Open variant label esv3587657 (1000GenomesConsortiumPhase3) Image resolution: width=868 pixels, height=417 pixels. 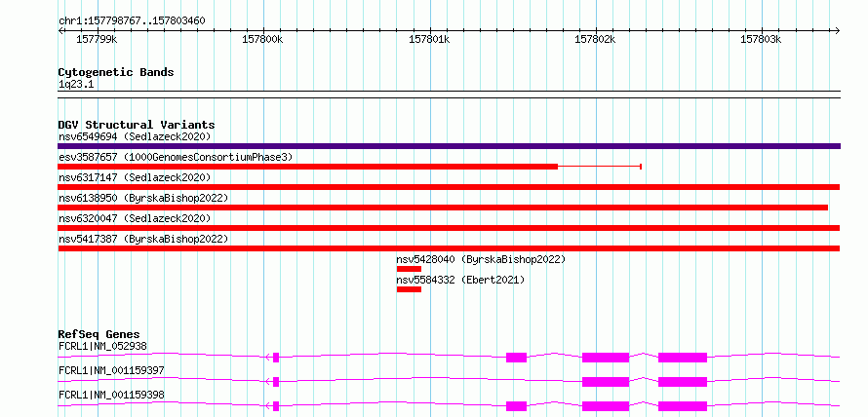click(x=176, y=157)
